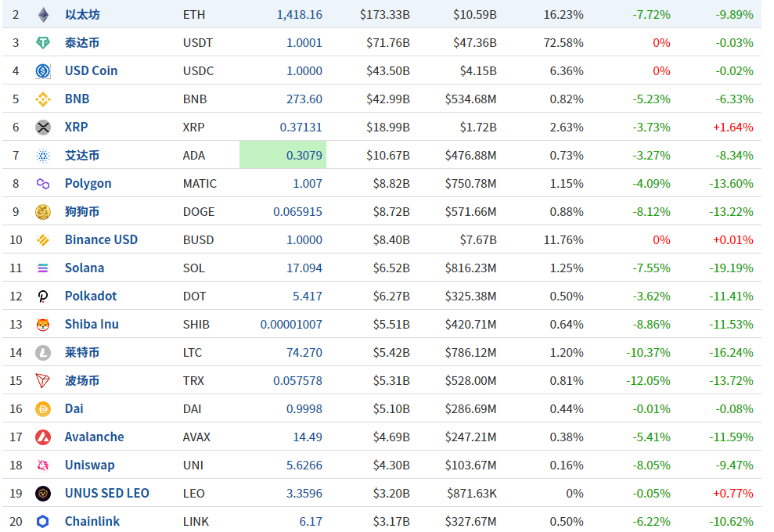Open the Polkadot coin link
This screenshot has width=774, height=532.
(x=91, y=296)
